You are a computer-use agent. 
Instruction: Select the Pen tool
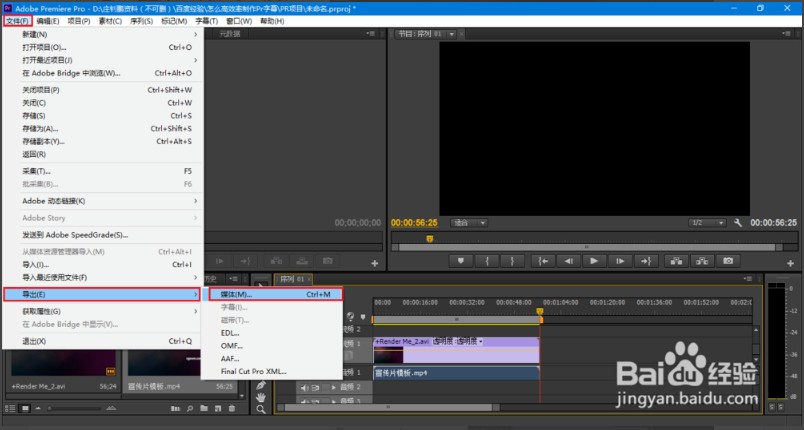(261, 385)
